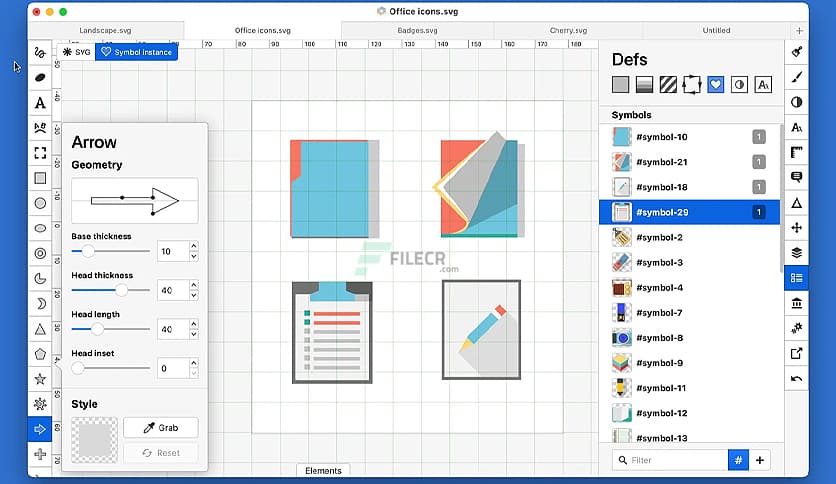
Task: Switch to Badges.svg tab
Action: click(417, 30)
